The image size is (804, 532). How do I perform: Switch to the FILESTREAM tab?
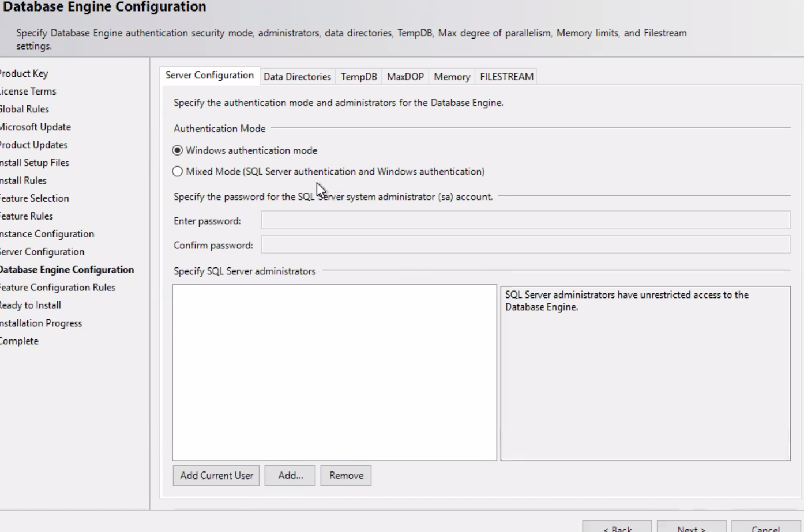[x=506, y=76]
